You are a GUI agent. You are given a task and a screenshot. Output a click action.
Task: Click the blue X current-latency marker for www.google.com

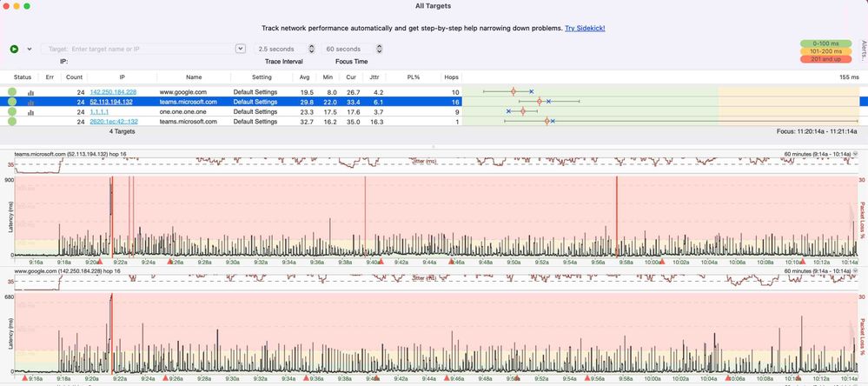click(x=532, y=91)
